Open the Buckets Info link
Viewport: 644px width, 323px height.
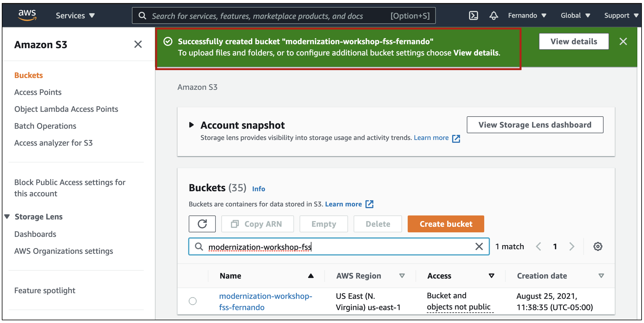pos(259,189)
